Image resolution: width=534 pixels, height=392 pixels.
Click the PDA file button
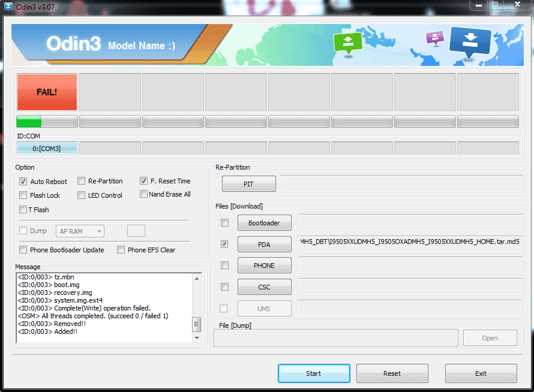pos(264,245)
